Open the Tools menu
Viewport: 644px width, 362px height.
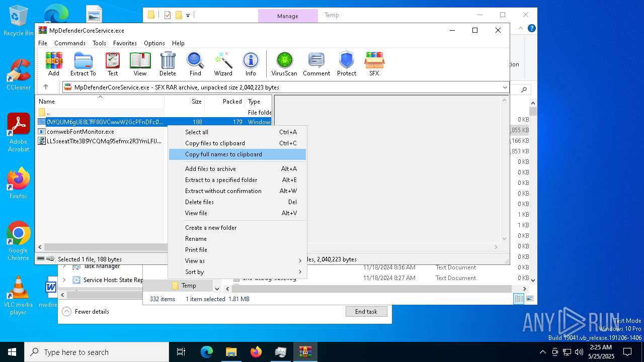(x=99, y=43)
